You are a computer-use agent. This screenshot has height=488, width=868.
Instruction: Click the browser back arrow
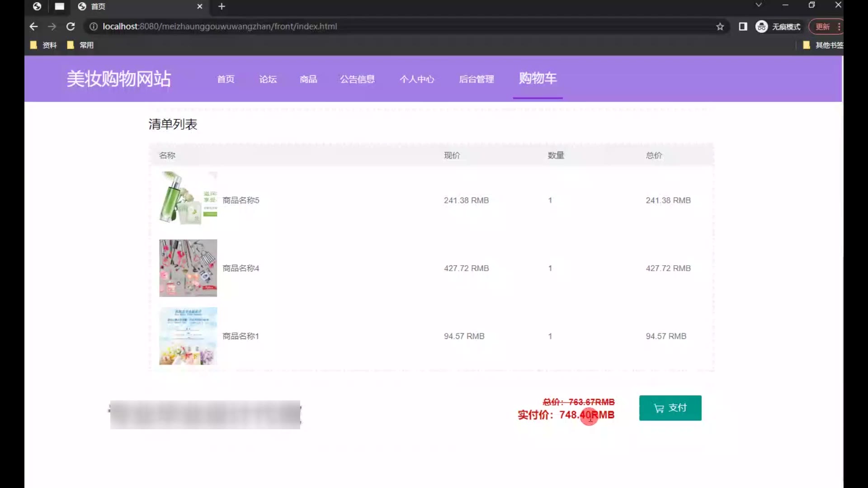tap(33, 27)
